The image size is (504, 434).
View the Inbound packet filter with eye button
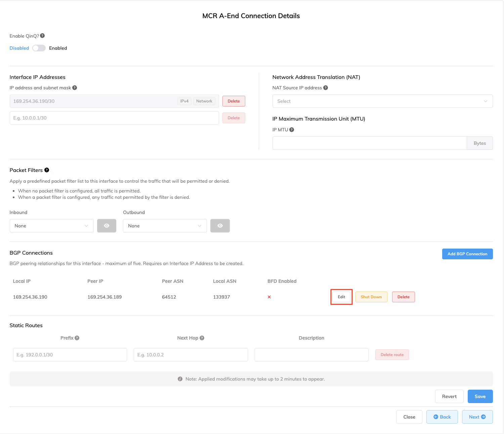(107, 226)
